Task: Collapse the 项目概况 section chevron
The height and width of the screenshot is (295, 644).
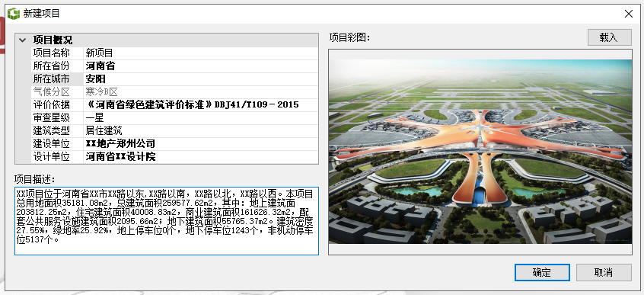Action: (x=23, y=40)
